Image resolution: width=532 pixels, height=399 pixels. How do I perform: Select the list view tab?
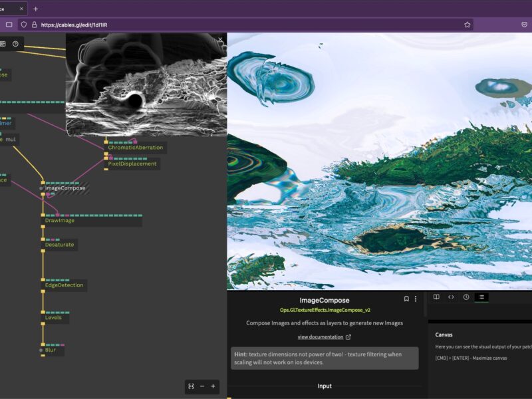tap(481, 297)
